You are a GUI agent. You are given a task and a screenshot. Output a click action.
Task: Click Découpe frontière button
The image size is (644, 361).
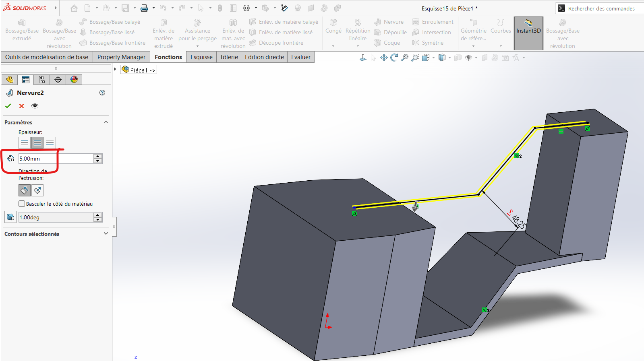[276, 43]
